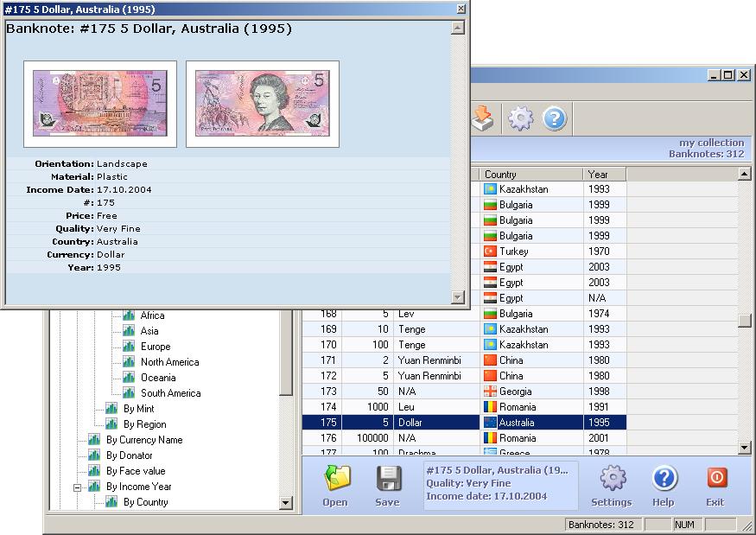756x535 pixels.
Task: Click scroll up arrow of banknote table
Action: click(745, 174)
